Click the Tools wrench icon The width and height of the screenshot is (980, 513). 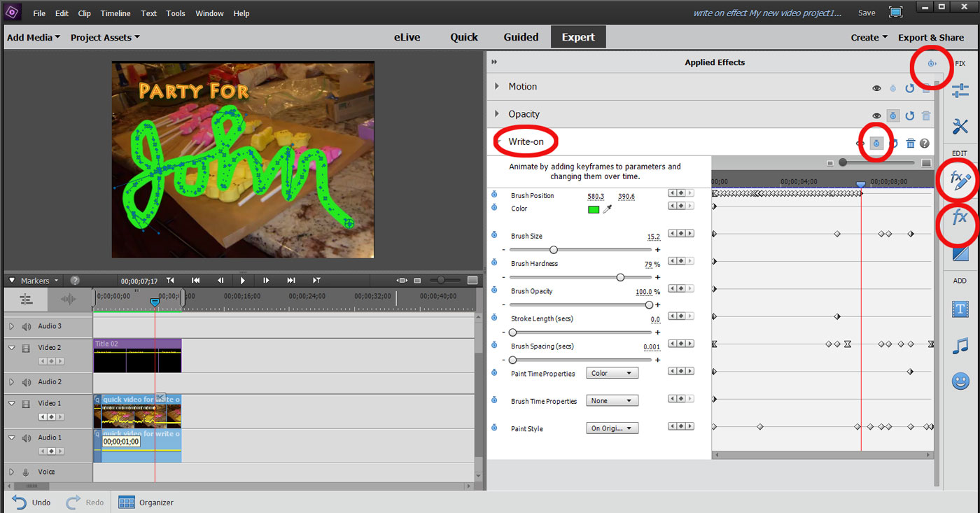[x=960, y=127]
